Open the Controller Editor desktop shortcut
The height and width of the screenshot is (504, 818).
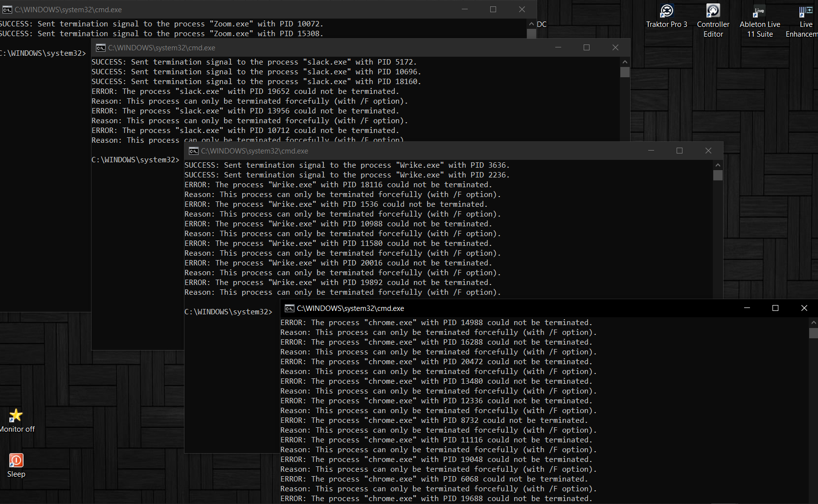click(x=713, y=11)
